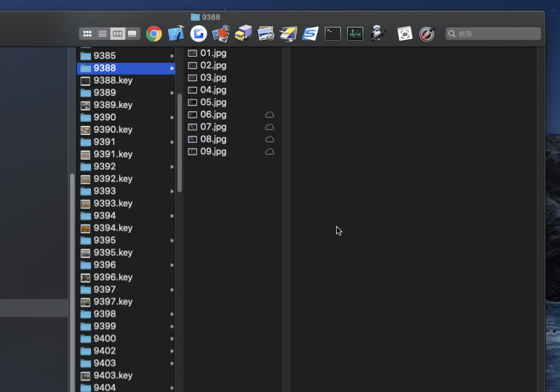Switch Finder to icon view
This screenshot has width=560, height=392.
coord(87,34)
